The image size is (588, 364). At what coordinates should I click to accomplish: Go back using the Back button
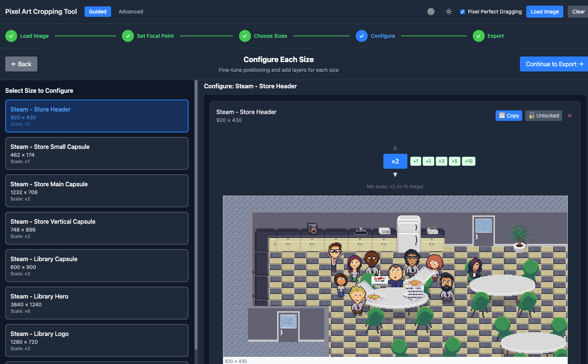click(21, 64)
